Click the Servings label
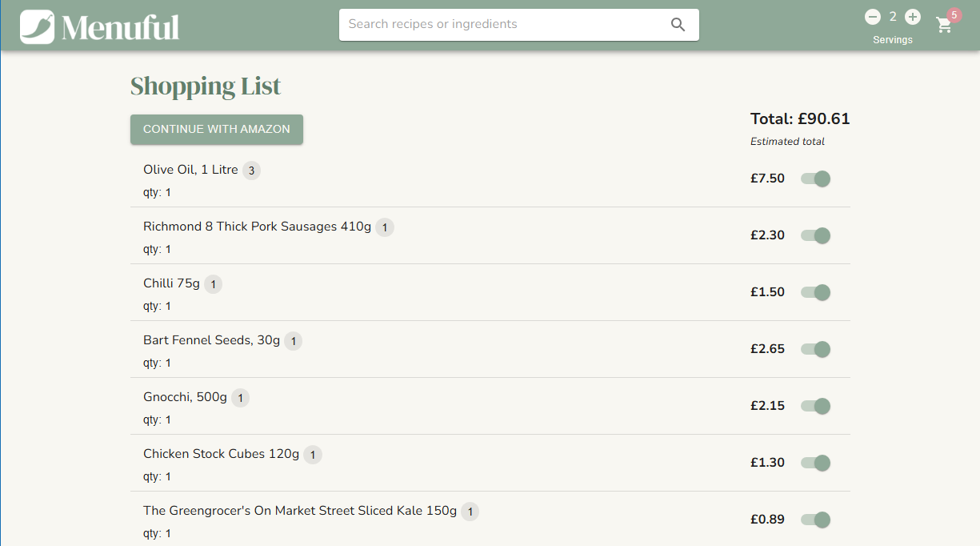The height and width of the screenshot is (546, 980). tap(893, 40)
